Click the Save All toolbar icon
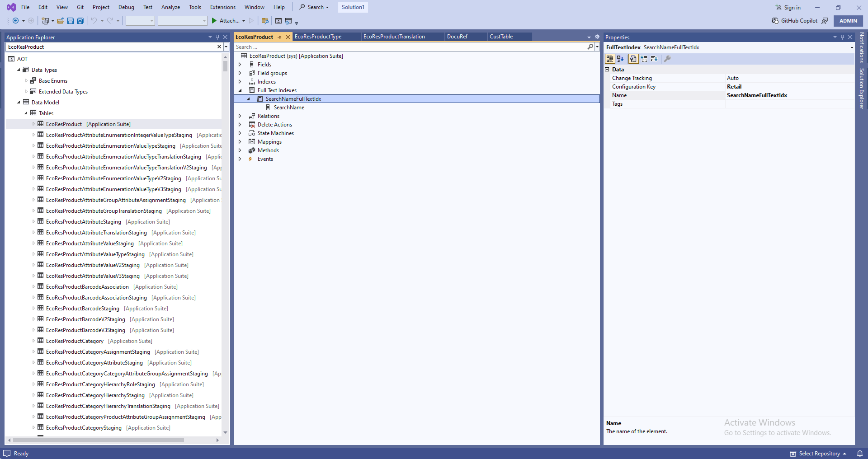This screenshot has height=459, width=868. [x=80, y=21]
